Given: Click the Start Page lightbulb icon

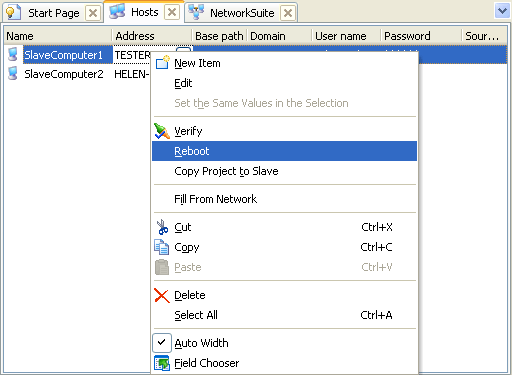Looking at the screenshot, I should point(13,12).
